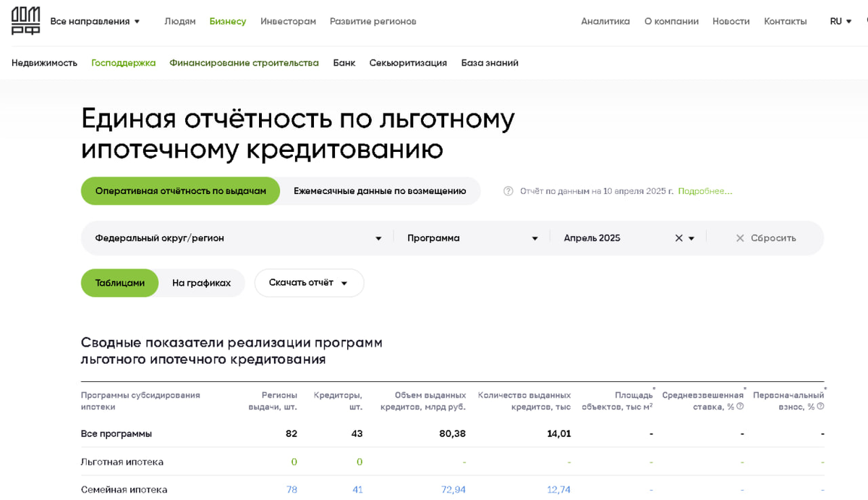Click the value 41 in Семейная ипотека row
This screenshot has width=868, height=500.
click(357, 490)
